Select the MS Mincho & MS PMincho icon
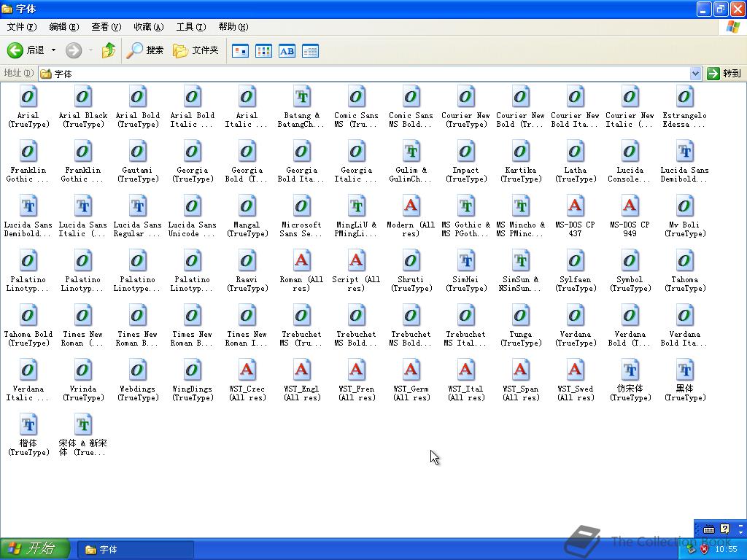 pyautogui.click(x=521, y=206)
